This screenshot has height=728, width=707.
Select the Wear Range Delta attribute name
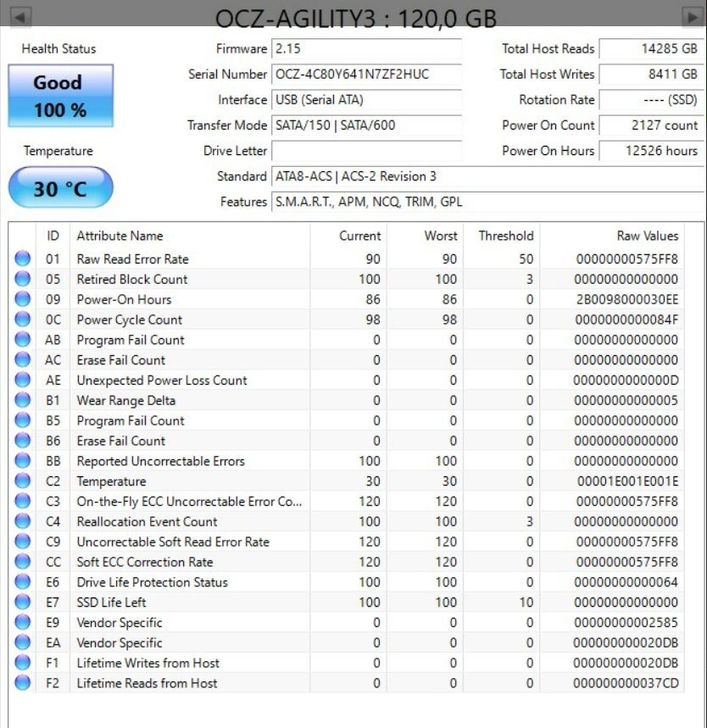[125, 400]
